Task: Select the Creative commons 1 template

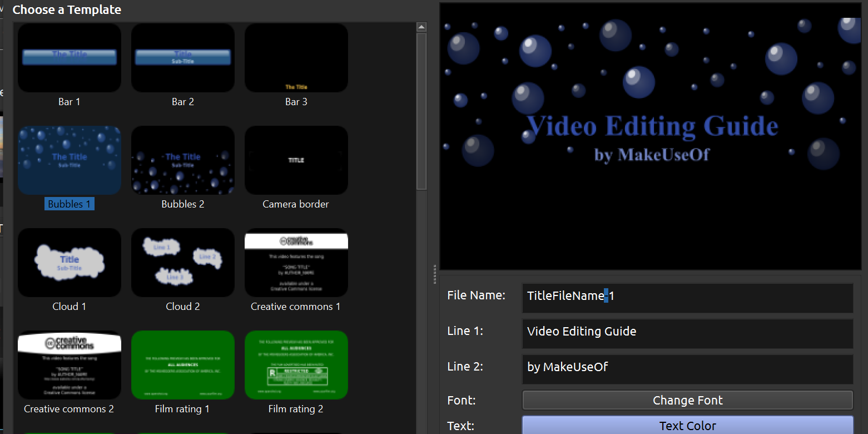Action: click(296, 263)
